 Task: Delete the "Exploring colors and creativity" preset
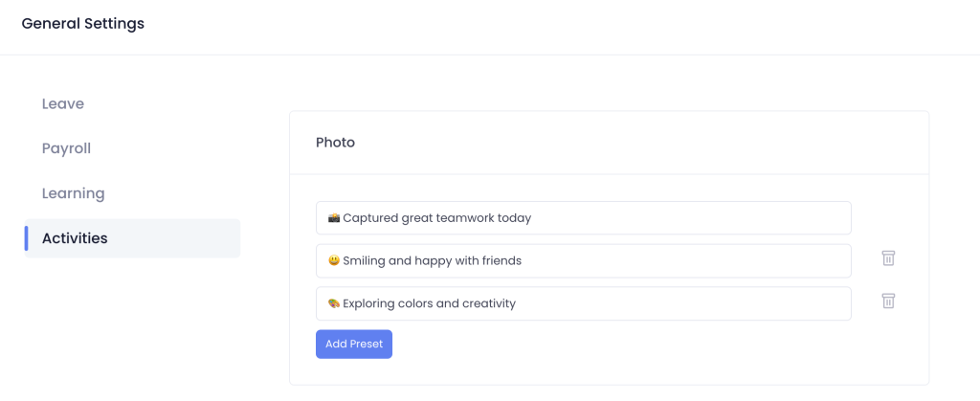pos(888,301)
